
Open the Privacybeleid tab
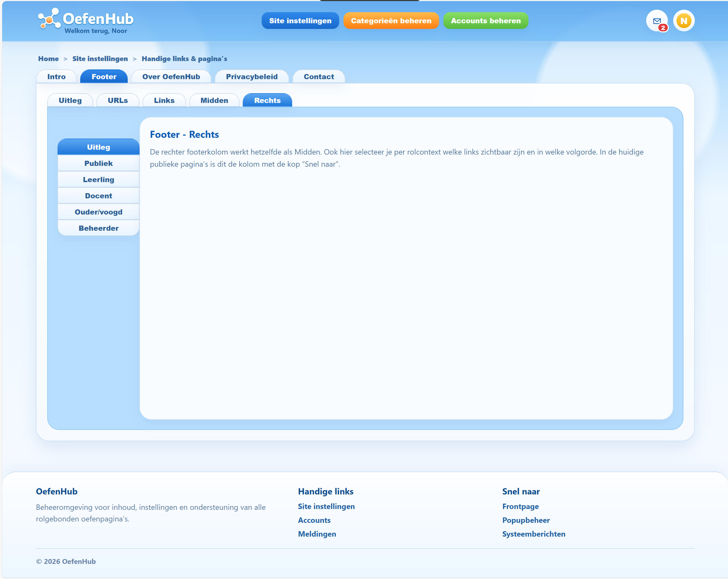pos(252,77)
